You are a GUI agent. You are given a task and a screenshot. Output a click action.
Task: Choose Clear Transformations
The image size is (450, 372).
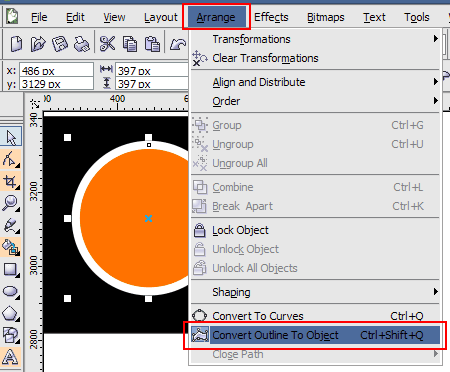315,58
